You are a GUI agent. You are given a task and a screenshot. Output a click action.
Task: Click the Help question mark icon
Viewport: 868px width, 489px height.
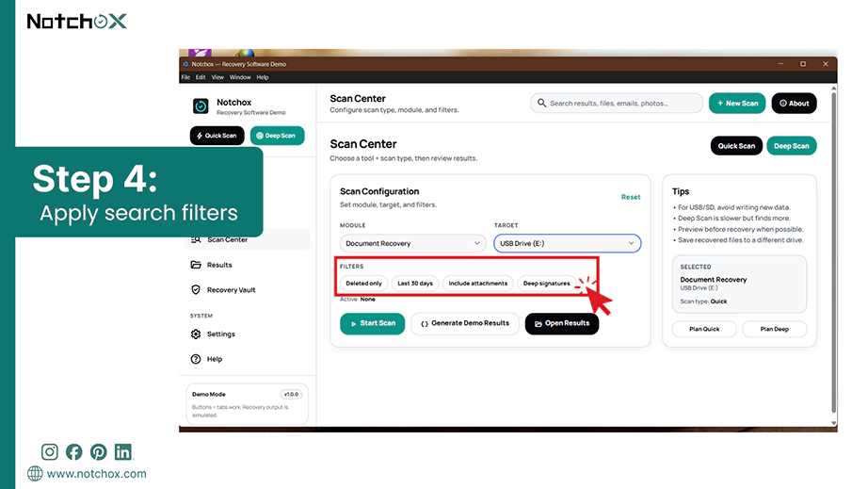point(196,359)
